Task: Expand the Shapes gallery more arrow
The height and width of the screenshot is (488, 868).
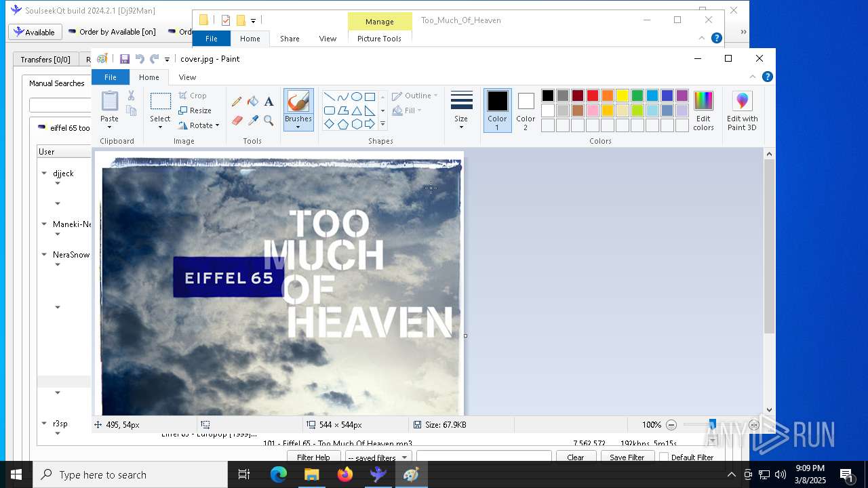Action: (x=382, y=124)
